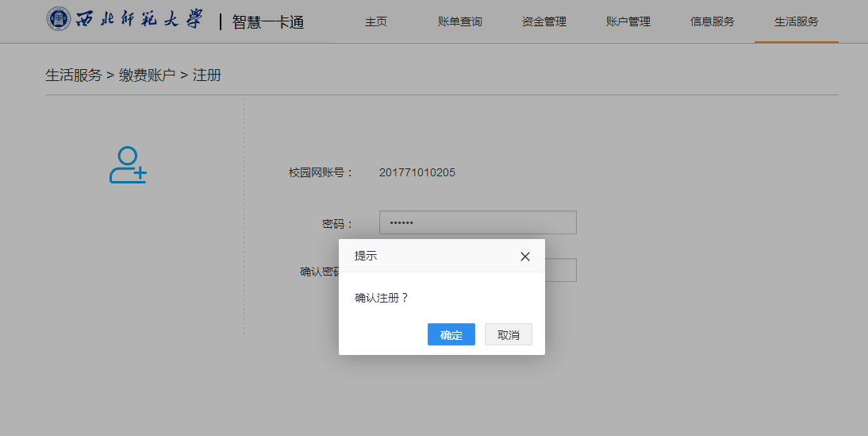The width and height of the screenshot is (868, 436).
Task: Click 注册 in the breadcrumb path
Action: (x=207, y=75)
